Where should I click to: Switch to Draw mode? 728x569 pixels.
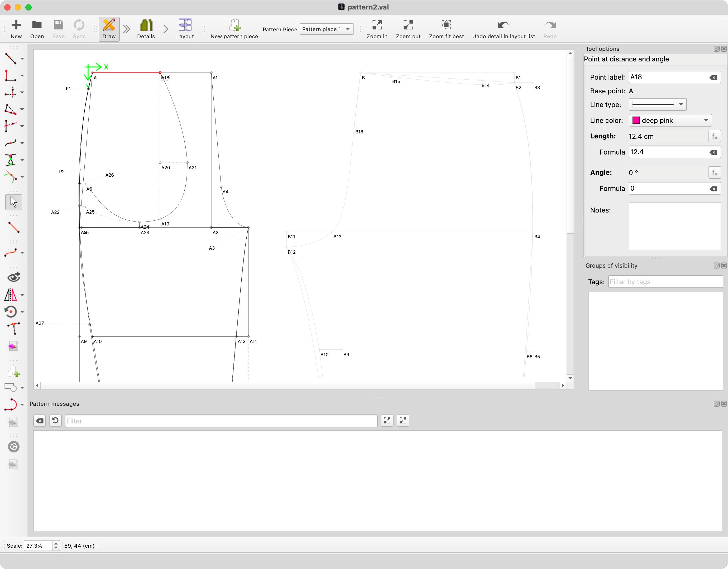coord(109,29)
